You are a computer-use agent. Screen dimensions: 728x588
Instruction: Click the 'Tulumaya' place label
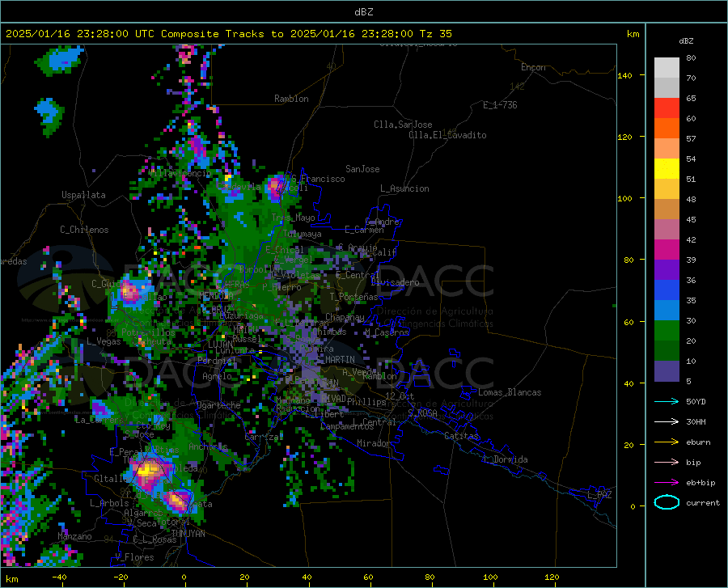click(302, 234)
